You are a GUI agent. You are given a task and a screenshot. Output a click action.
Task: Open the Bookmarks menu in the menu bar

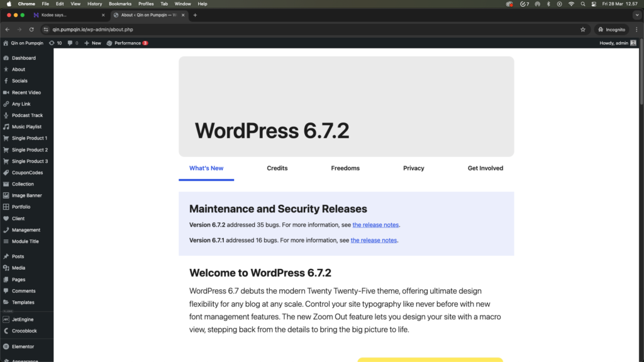point(119,4)
